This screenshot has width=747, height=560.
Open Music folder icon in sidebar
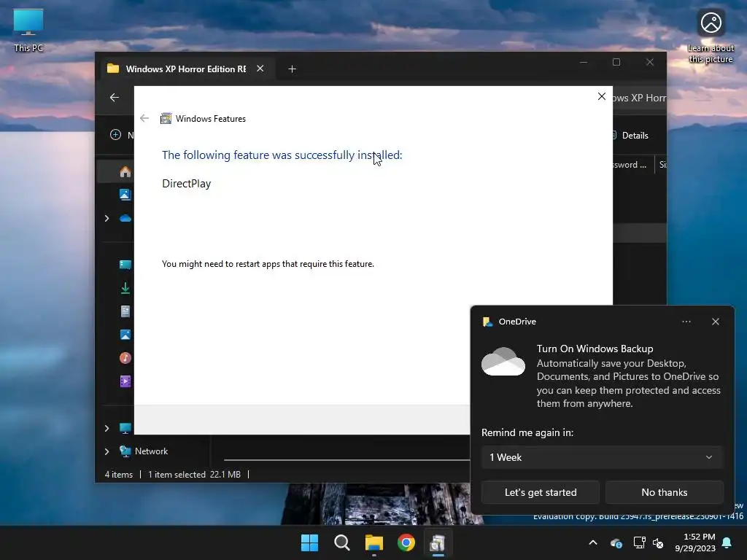click(125, 358)
